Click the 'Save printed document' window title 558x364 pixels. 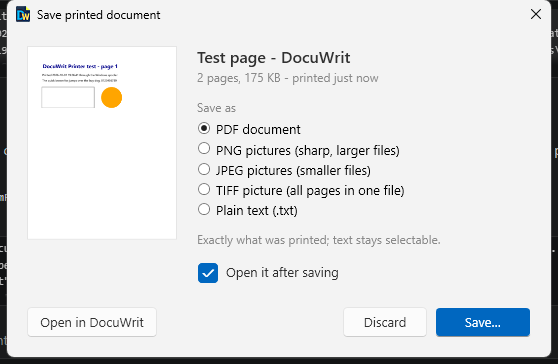[99, 15]
